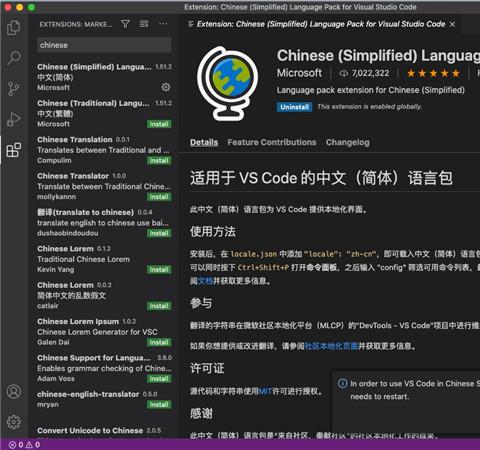480x450 pixels.
Task: Install Chinese Lorem Ipsum by Galen Dai
Action: 159,342
